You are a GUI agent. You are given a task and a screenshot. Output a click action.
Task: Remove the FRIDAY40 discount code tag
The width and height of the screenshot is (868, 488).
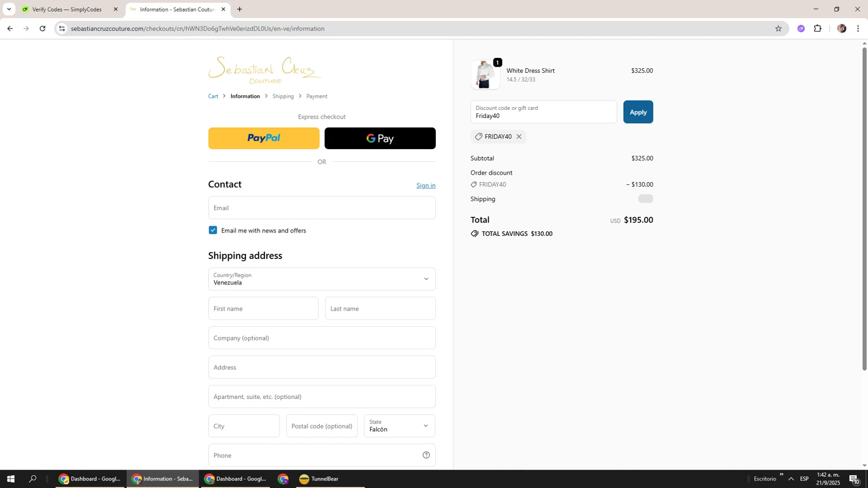(x=519, y=136)
